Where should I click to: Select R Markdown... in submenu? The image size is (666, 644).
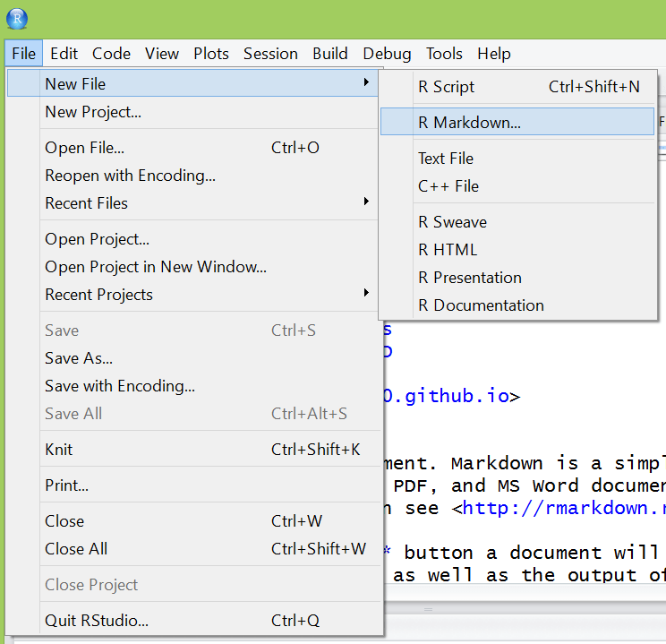[517, 122]
